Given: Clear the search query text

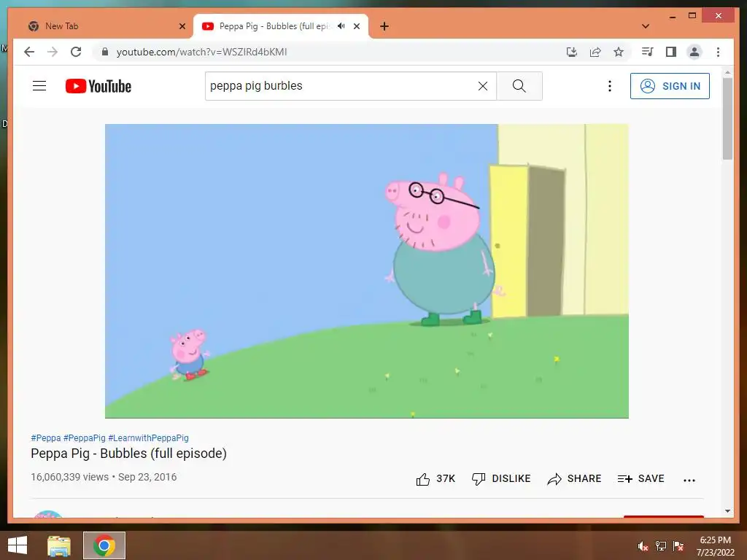Looking at the screenshot, I should coord(483,86).
